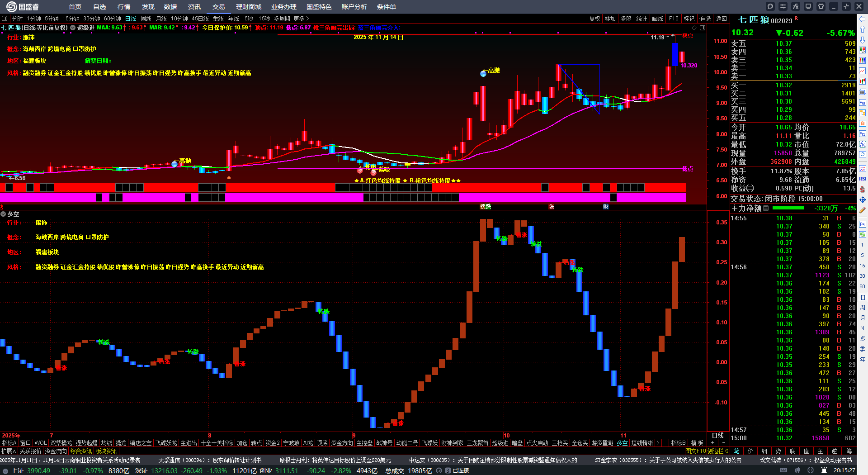Viewport: 868px width, 475px height.
Task: Select the 日线 daily period
Action: [131, 19]
